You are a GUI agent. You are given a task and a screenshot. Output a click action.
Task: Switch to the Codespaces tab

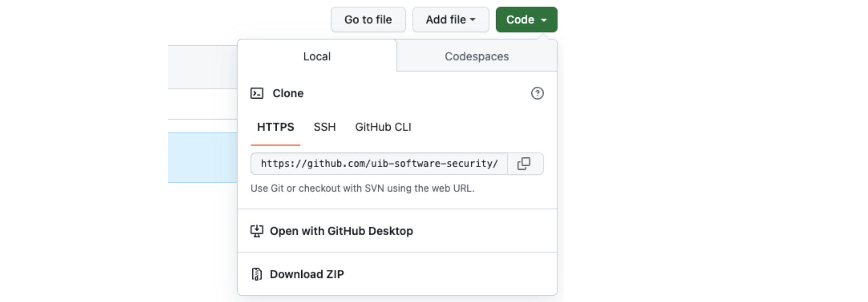pos(476,56)
